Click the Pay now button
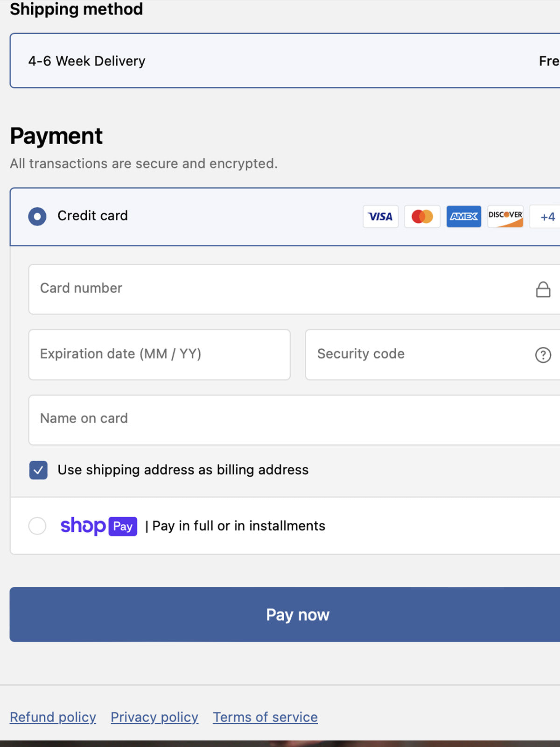Viewport: 560px width, 747px height. pyautogui.click(x=285, y=614)
